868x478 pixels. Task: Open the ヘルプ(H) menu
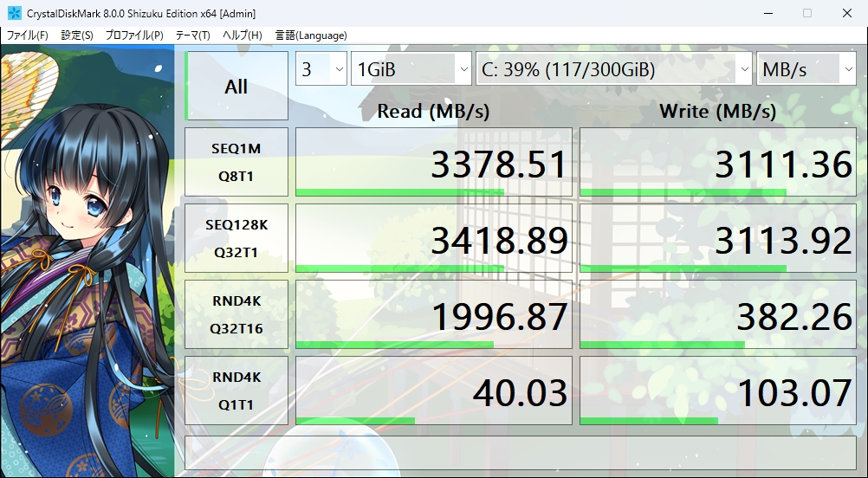point(242,36)
